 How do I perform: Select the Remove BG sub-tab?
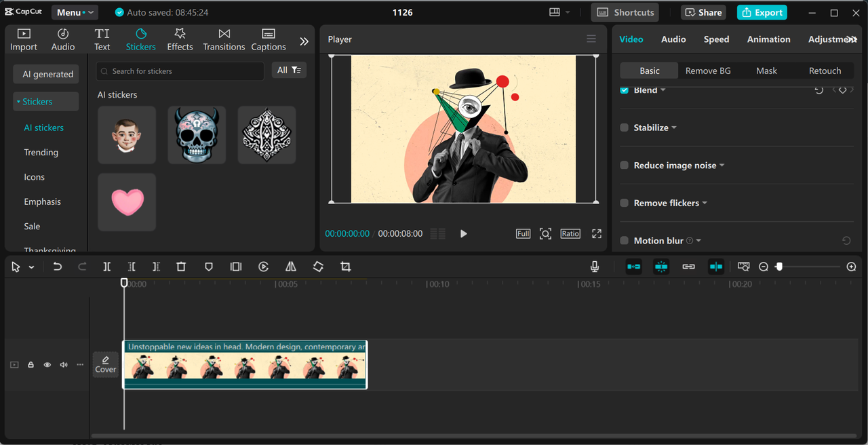click(708, 71)
